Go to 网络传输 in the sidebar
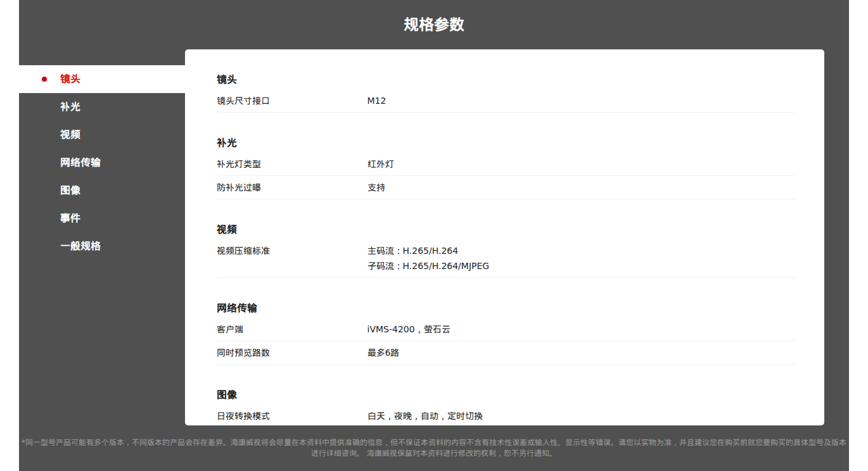 80,163
